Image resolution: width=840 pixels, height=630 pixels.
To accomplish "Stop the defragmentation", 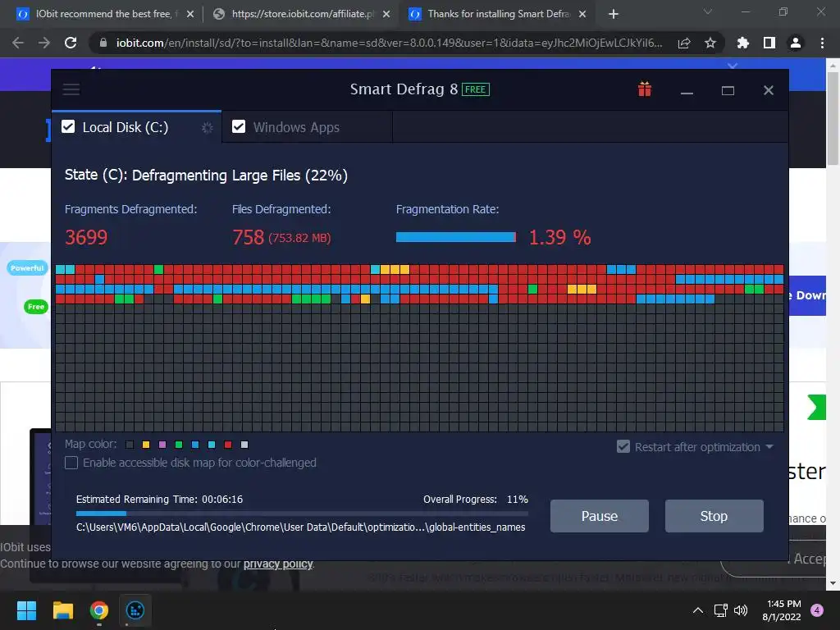I will coord(714,516).
